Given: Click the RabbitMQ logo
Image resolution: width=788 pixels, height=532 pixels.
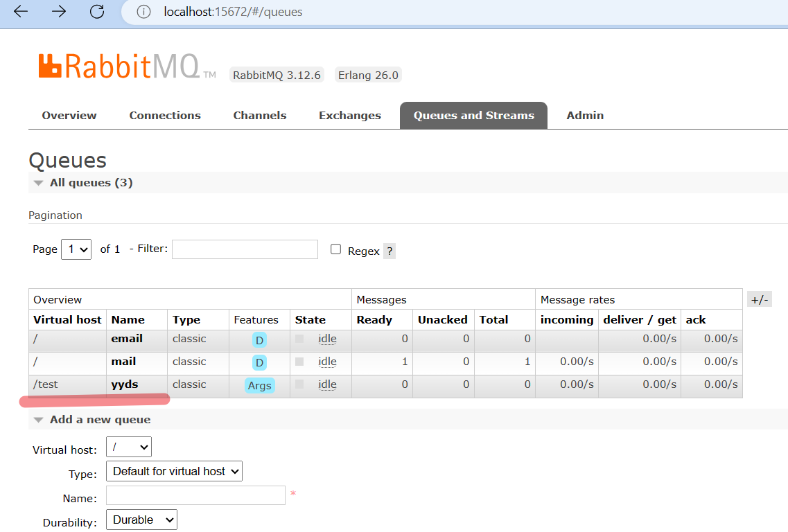Looking at the screenshot, I should point(127,66).
